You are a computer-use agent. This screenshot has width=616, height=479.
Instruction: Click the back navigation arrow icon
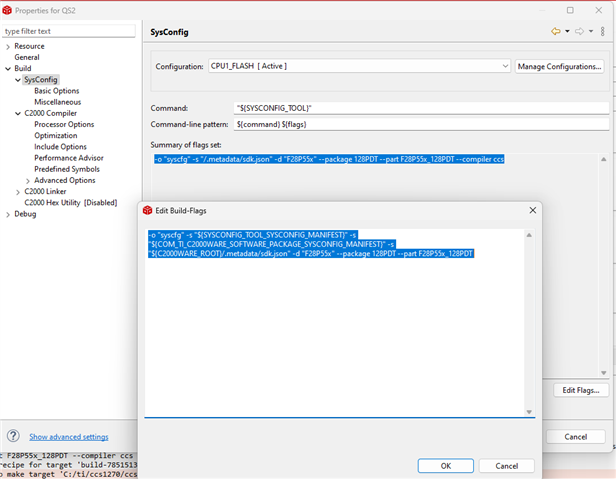[556, 31]
